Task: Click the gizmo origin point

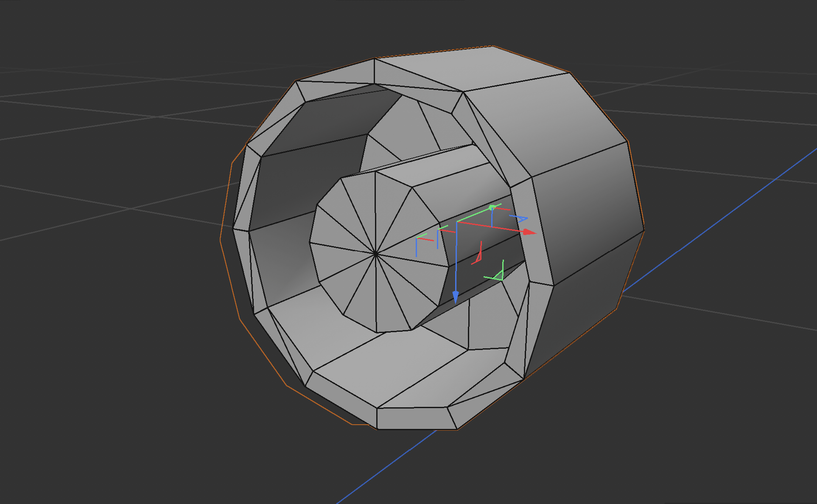Action: point(457,222)
